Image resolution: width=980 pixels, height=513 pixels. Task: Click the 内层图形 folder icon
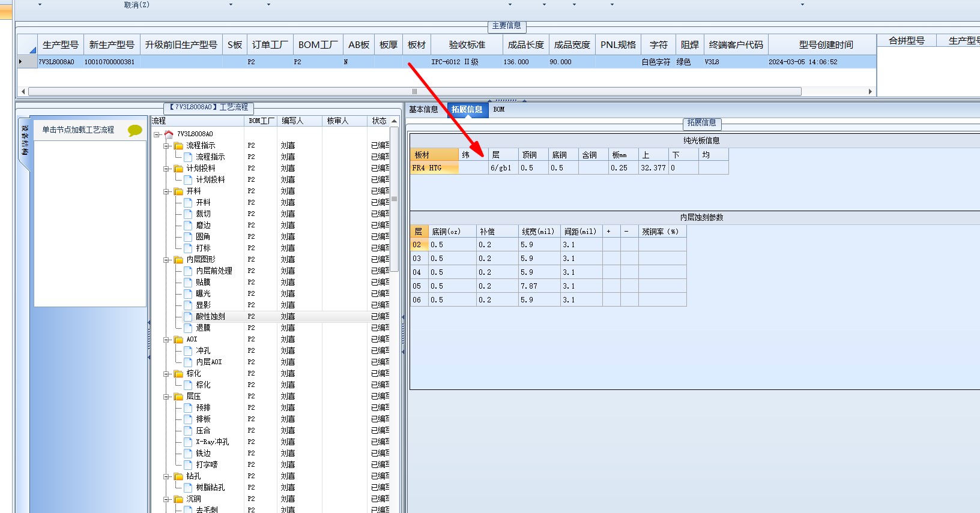coord(178,259)
